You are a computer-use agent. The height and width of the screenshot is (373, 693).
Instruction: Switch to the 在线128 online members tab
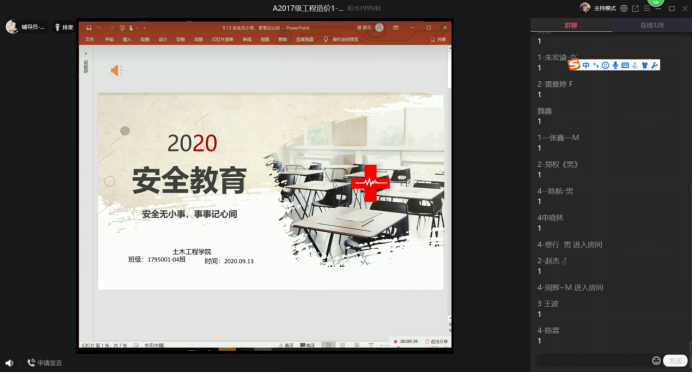652,25
